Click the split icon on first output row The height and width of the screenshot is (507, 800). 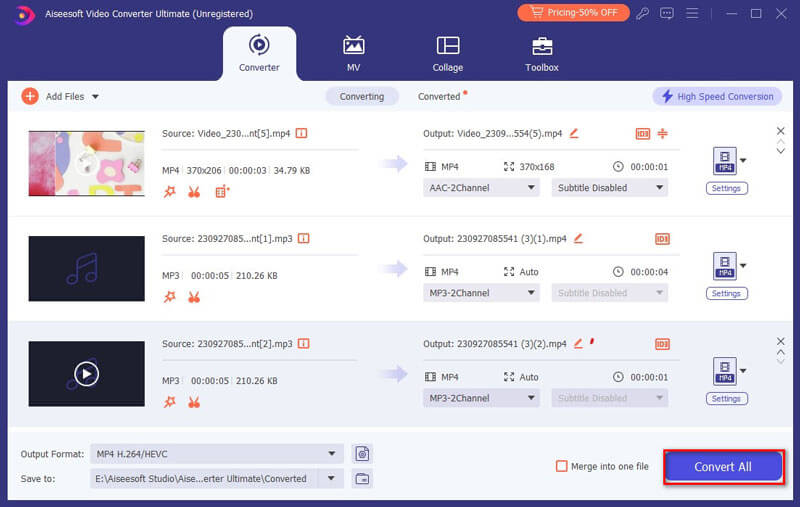662,133
